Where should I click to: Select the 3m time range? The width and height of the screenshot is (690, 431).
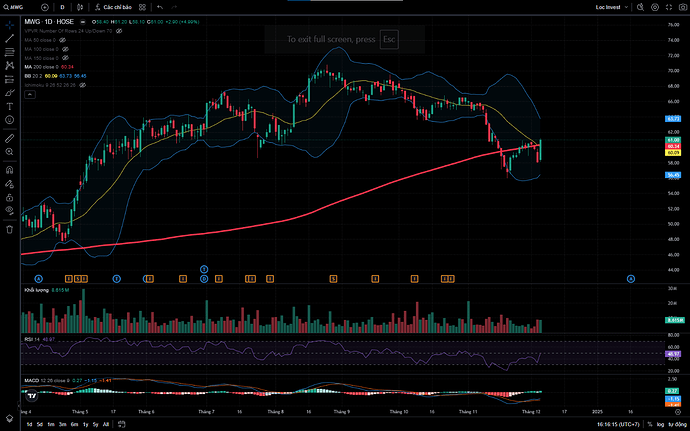pos(62,424)
